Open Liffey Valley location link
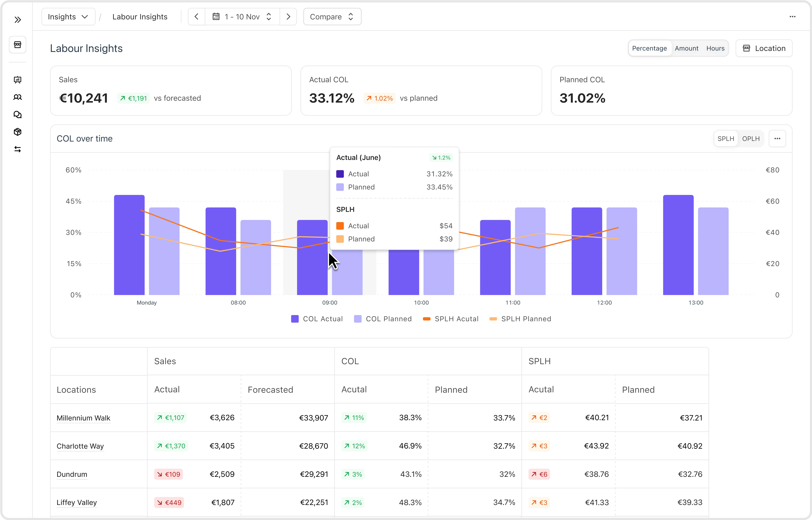 (76, 502)
